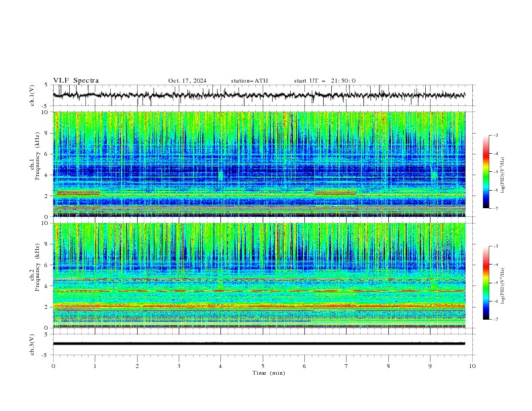
Task: Click inside the ch.1 spectrogram panel
Action: click(x=259, y=164)
